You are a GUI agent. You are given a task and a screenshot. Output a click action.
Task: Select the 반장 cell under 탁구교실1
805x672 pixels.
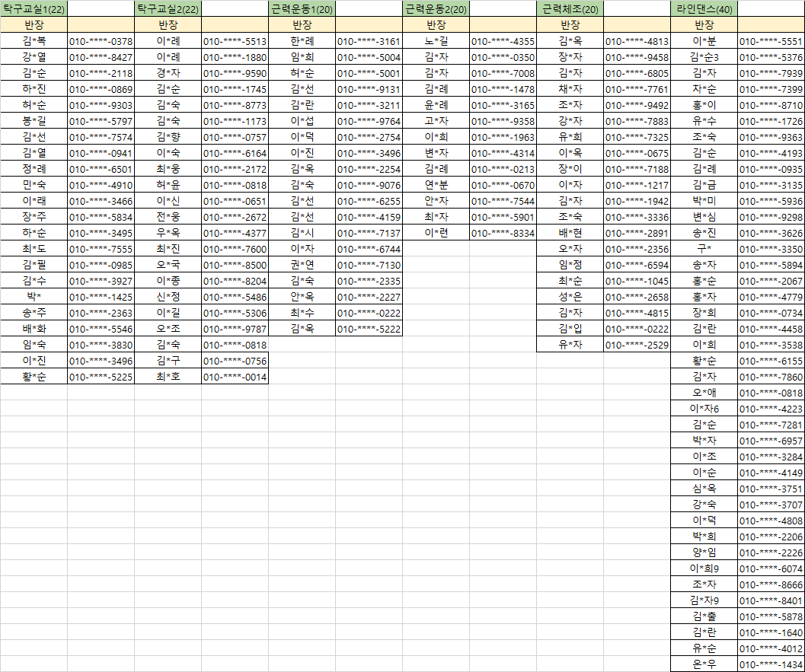(x=34, y=24)
